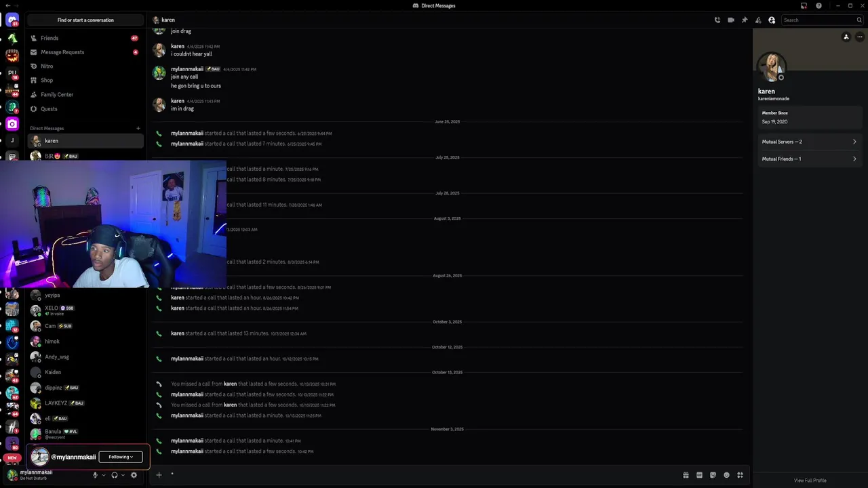The image size is (868, 488).
Task: Open the Cam direct message
Action: point(85,326)
